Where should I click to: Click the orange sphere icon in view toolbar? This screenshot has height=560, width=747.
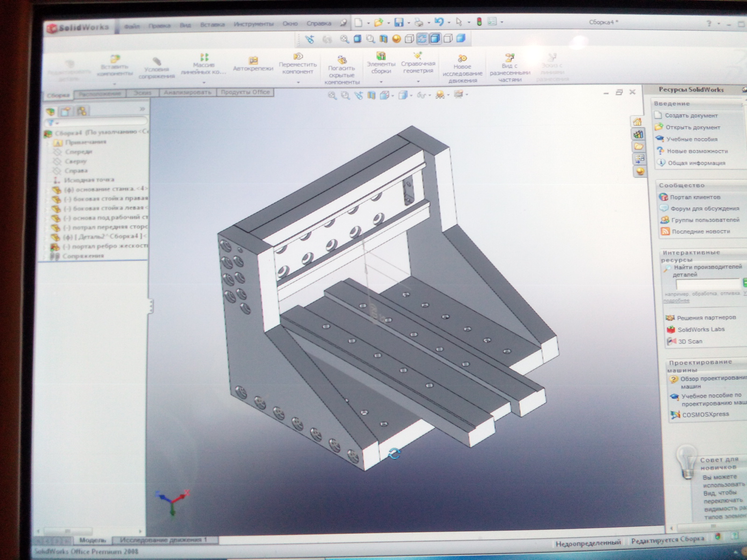[396, 39]
